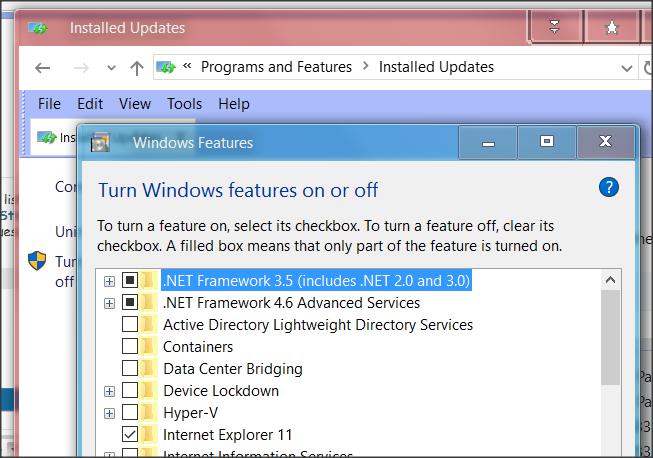
Task: Click folder icon of Data Center Bridging row
Action: coord(148,368)
